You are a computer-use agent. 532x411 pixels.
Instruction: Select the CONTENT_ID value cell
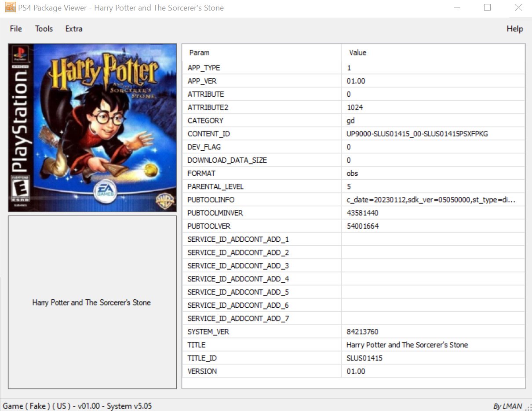[x=417, y=134]
